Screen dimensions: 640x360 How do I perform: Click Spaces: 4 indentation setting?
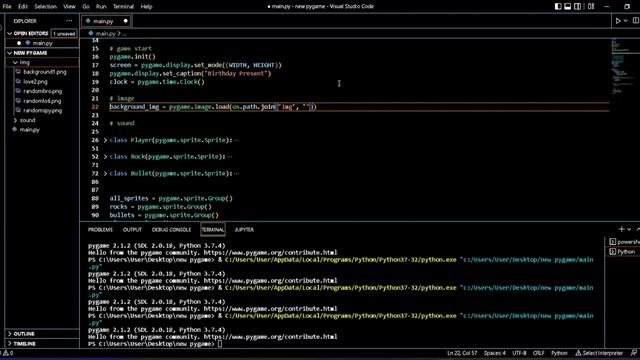click(494, 353)
